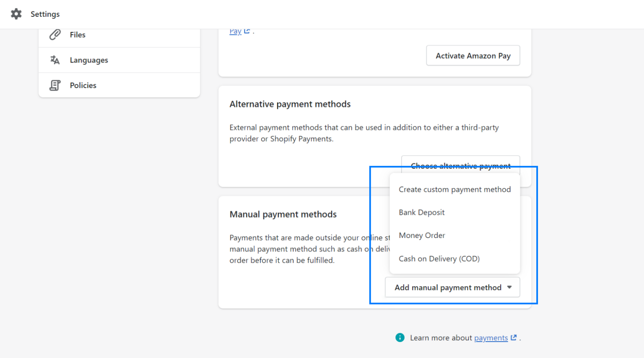Click the Files paperclip icon
Viewport: 644px width, 358px height.
(x=55, y=34)
